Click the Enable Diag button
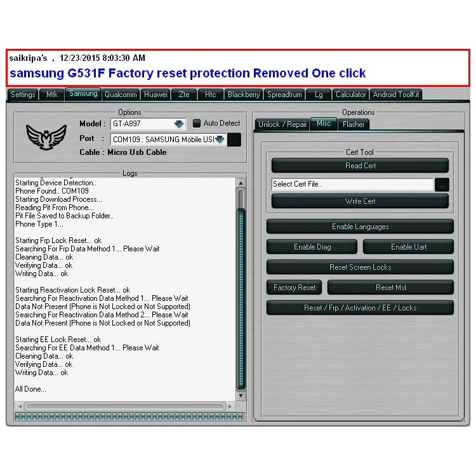The image size is (476, 476). pos(312,247)
